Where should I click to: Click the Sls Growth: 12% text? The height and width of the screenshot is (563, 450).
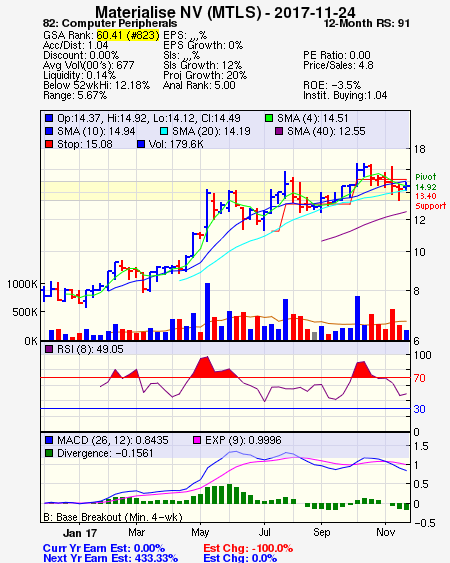[x=203, y=65]
